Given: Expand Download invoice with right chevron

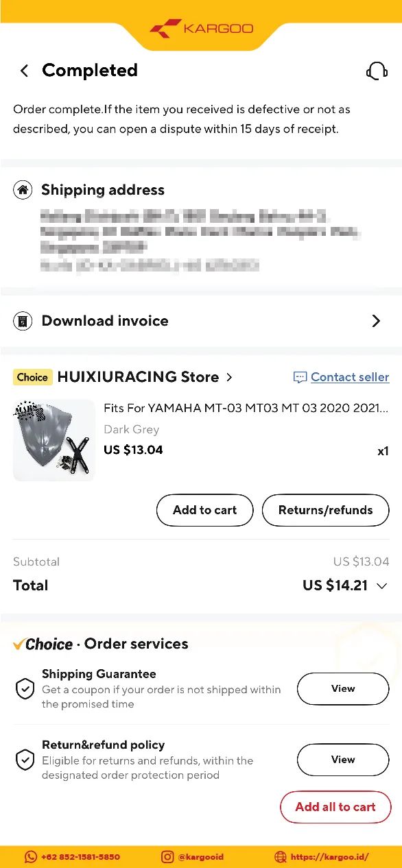Looking at the screenshot, I should pyautogui.click(x=376, y=321).
